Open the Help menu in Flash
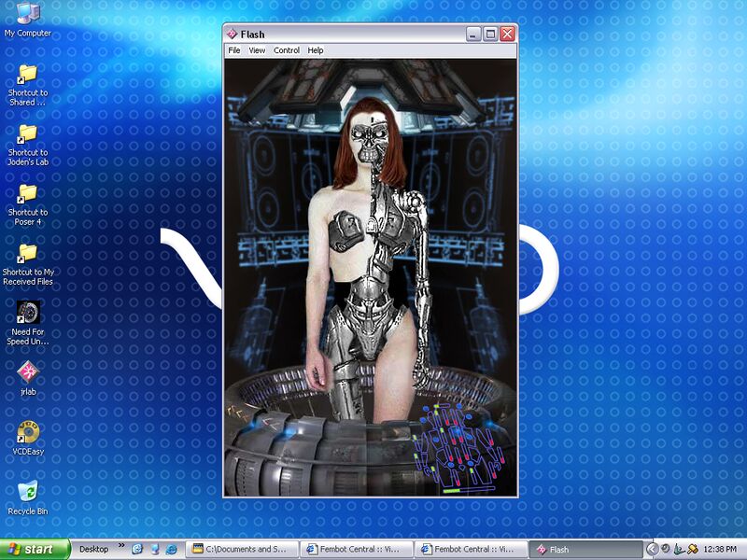This screenshot has width=747, height=560. point(316,50)
